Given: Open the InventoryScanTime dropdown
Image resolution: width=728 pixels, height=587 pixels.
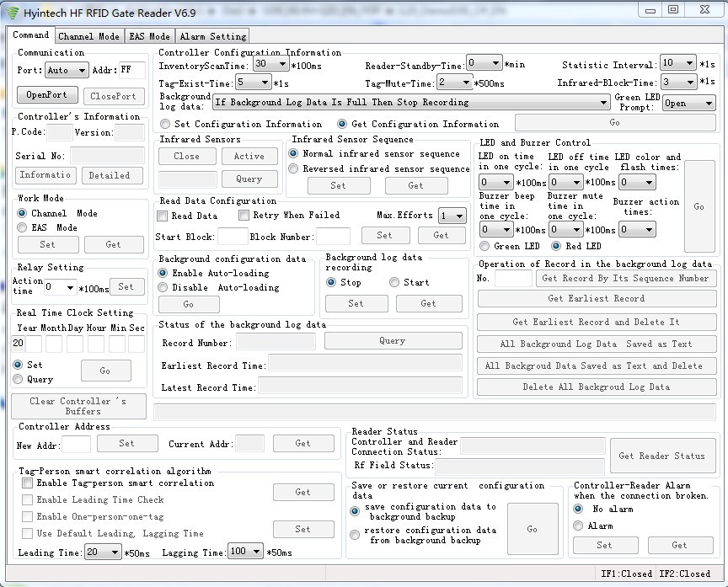Looking at the screenshot, I should click(271, 64).
